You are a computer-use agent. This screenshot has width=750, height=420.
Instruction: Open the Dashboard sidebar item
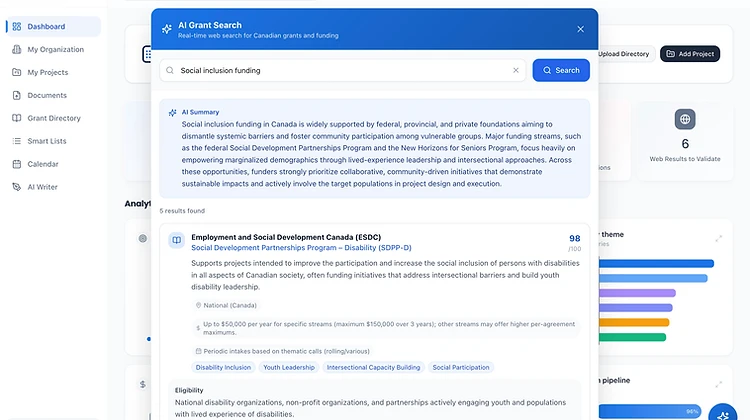(x=53, y=26)
